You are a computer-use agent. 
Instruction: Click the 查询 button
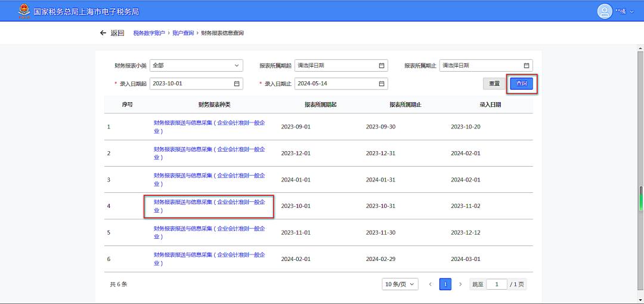[522, 84]
